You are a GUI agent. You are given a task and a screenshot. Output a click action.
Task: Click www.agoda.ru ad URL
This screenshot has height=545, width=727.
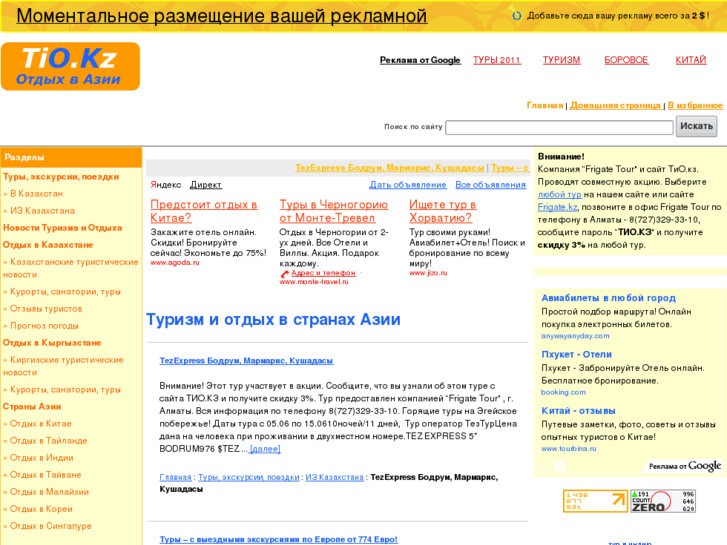175,263
